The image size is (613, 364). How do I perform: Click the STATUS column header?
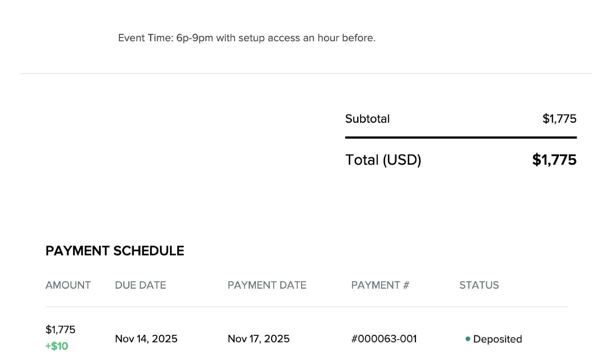pos(479,285)
